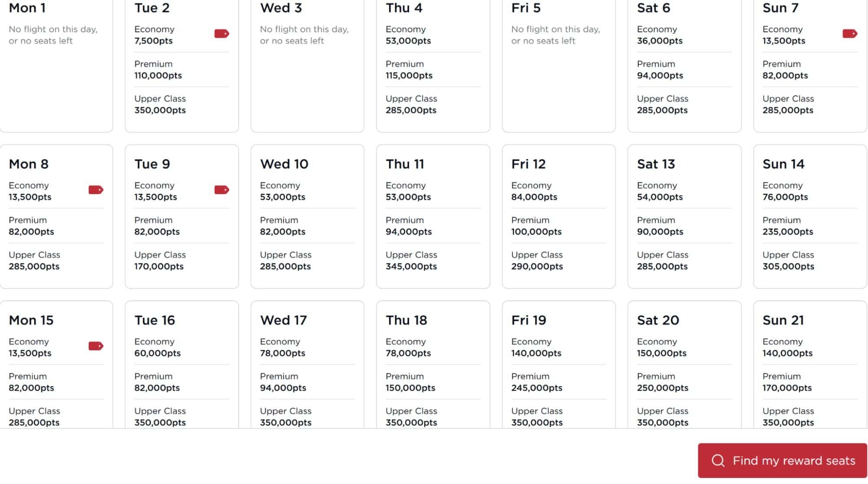
Task: Choose Upper Class 345,000pts on Thu 11
Action: pos(411,260)
